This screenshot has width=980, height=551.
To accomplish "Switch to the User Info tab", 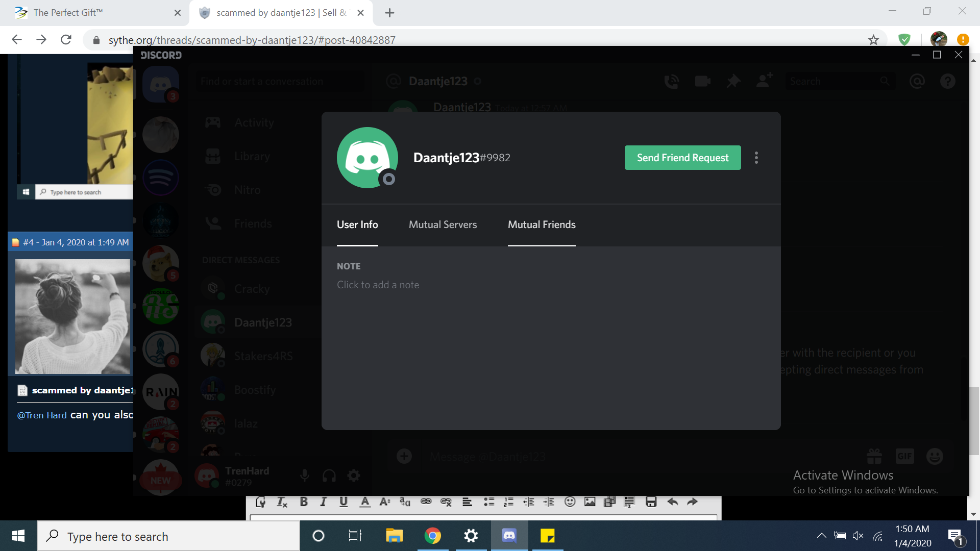I will [x=357, y=225].
